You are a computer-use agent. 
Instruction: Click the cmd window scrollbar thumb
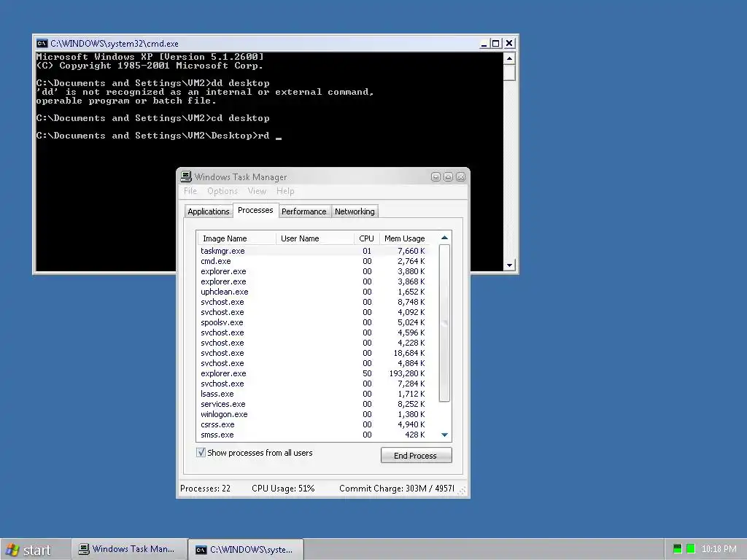509,73
